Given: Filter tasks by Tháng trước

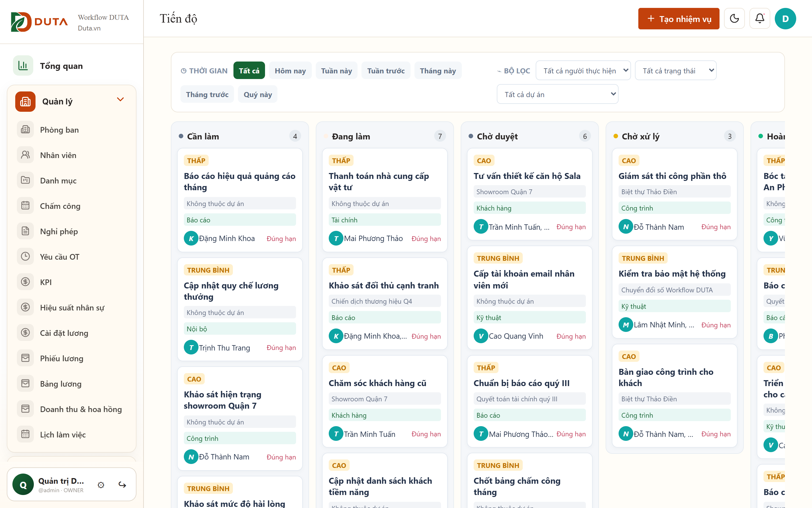Looking at the screenshot, I should [207, 95].
